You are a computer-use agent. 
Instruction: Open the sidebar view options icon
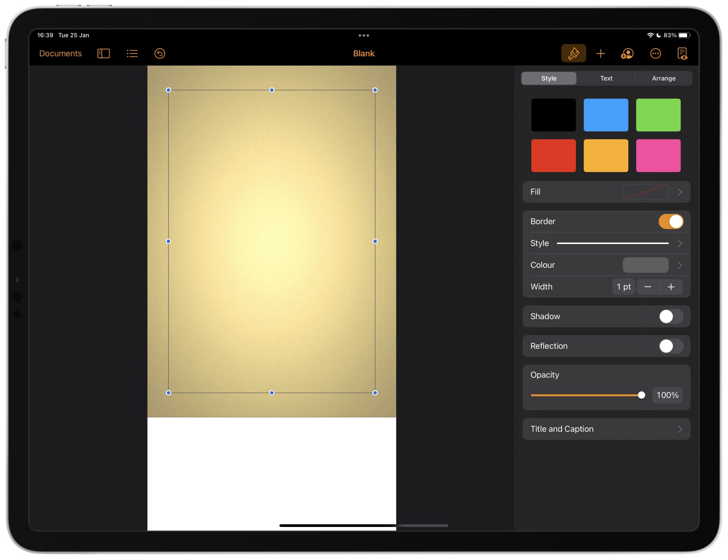tap(103, 53)
